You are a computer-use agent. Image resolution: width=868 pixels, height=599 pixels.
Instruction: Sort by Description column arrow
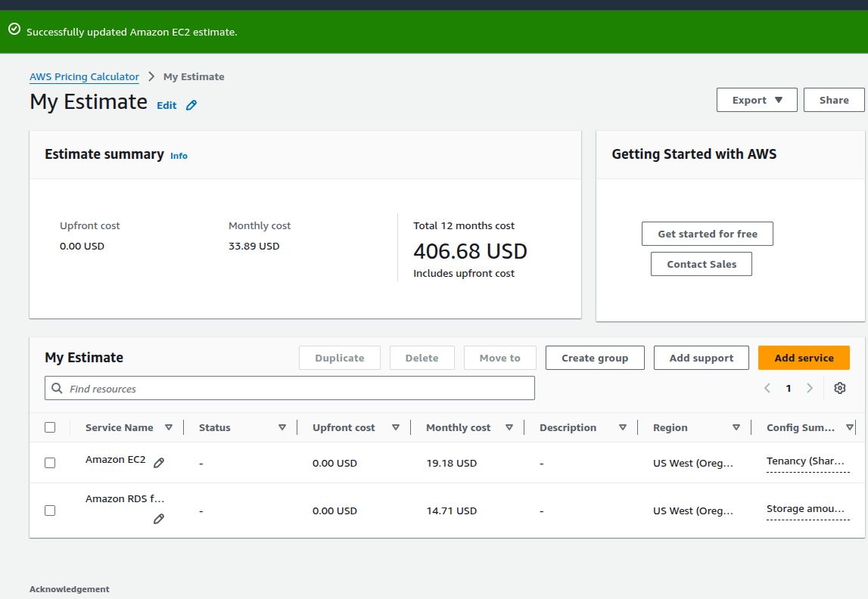tap(623, 427)
